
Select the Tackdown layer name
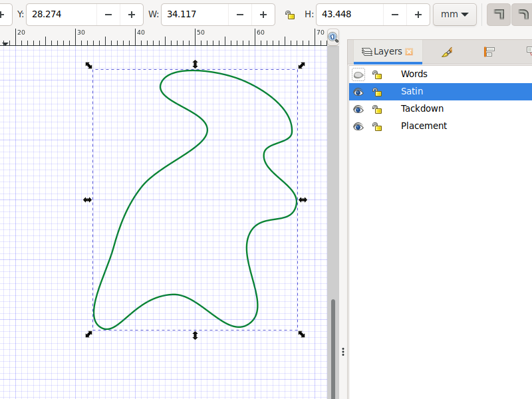(422, 108)
